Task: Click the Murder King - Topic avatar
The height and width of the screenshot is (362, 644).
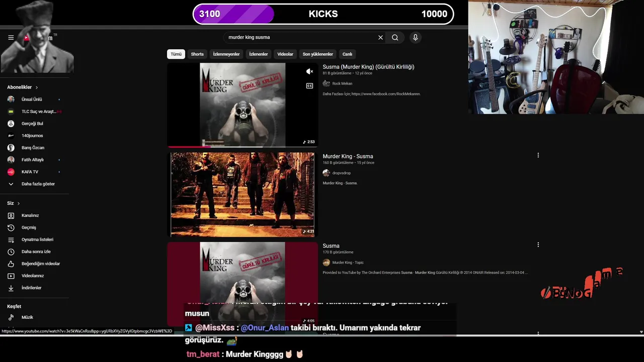Action: pos(326,262)
